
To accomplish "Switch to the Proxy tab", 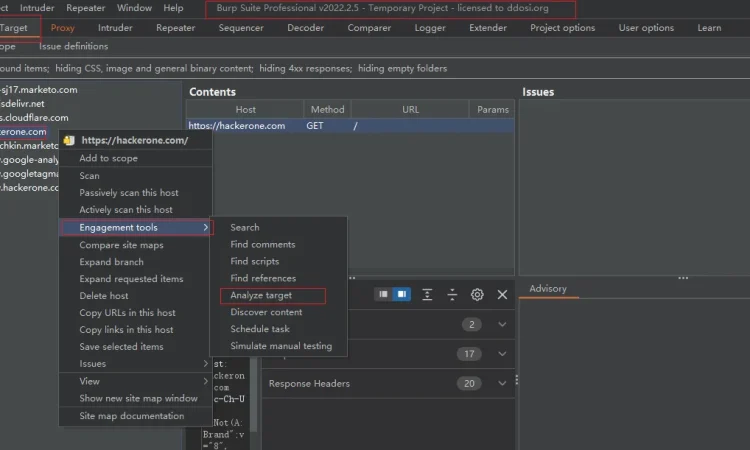I will (x=63, y=28).
